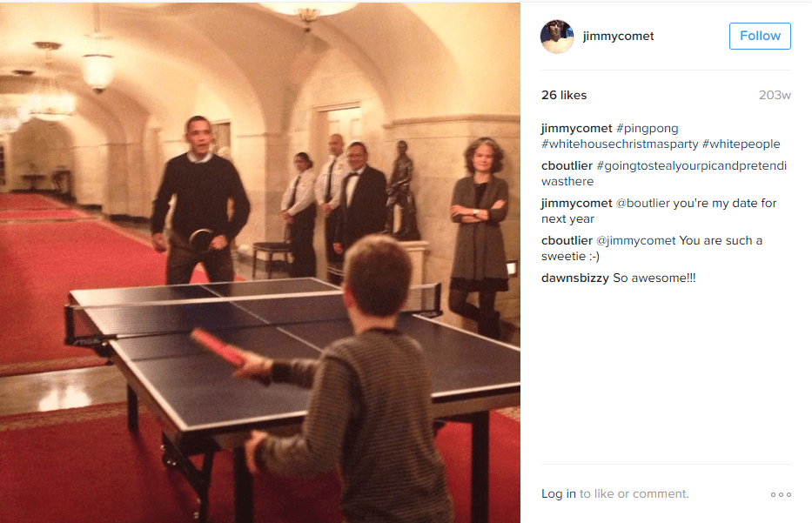812x523 pixels.
Task: Click the 'to like or comment' text
Action: pos(634,493)
